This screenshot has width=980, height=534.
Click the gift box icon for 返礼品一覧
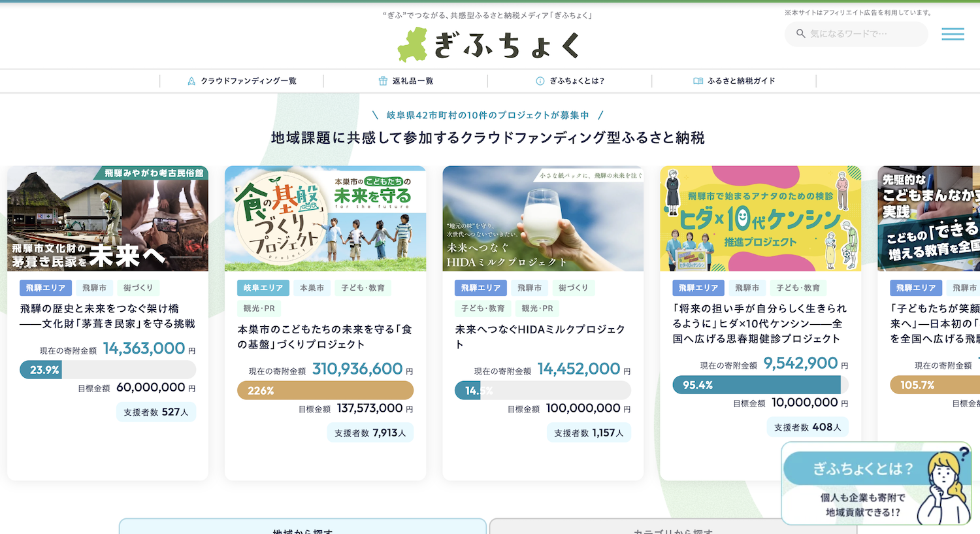point(383,81)
